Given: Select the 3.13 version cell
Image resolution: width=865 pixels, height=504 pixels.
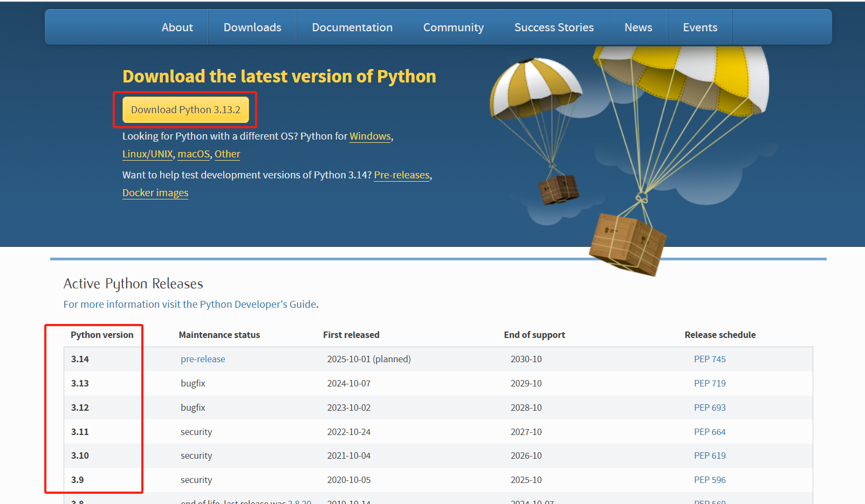Looking at the screenshot, I should 80,383.
